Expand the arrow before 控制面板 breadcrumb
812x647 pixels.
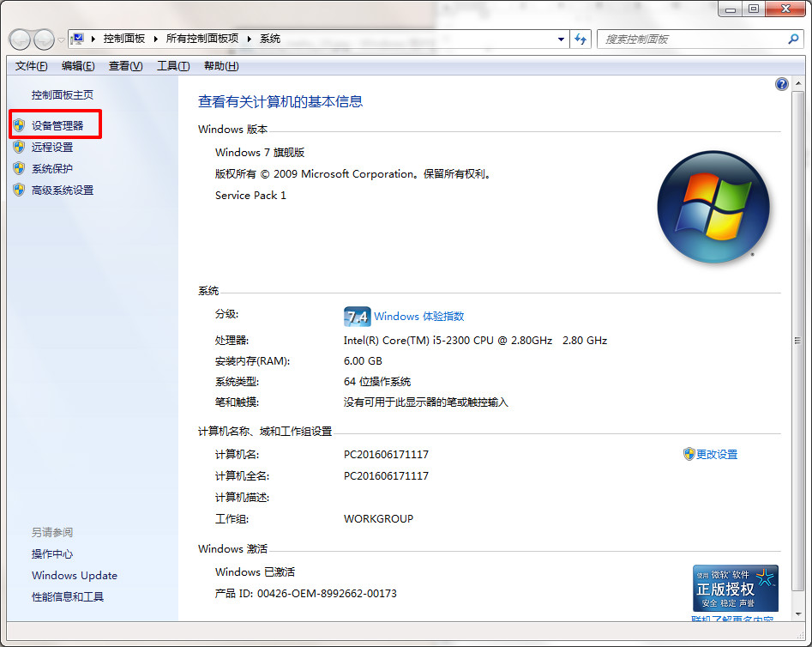[x=93, y=39]
